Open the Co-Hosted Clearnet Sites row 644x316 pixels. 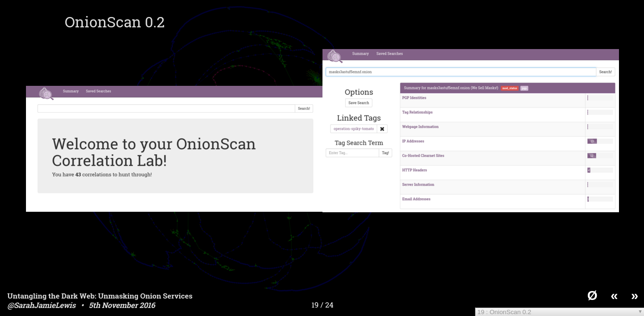pos(423,156)
